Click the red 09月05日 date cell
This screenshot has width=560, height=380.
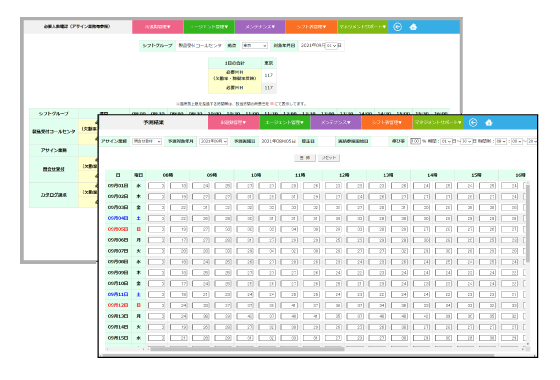(118, 229)
